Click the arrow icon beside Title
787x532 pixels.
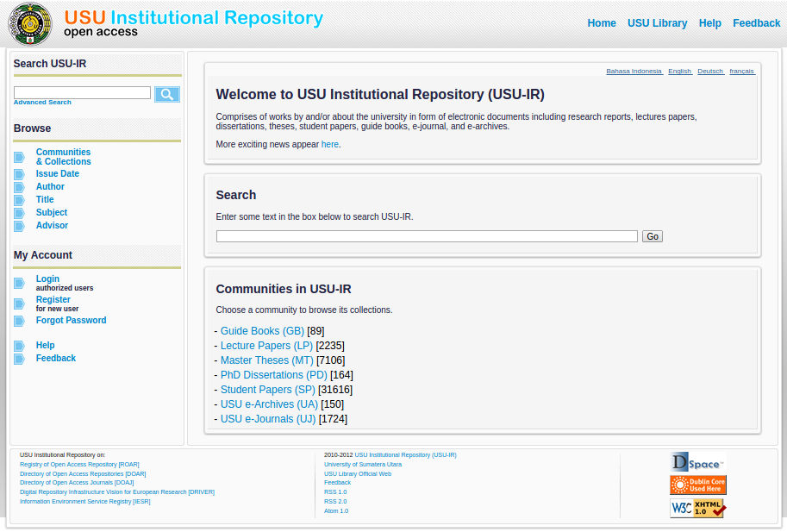pos(19,200)
